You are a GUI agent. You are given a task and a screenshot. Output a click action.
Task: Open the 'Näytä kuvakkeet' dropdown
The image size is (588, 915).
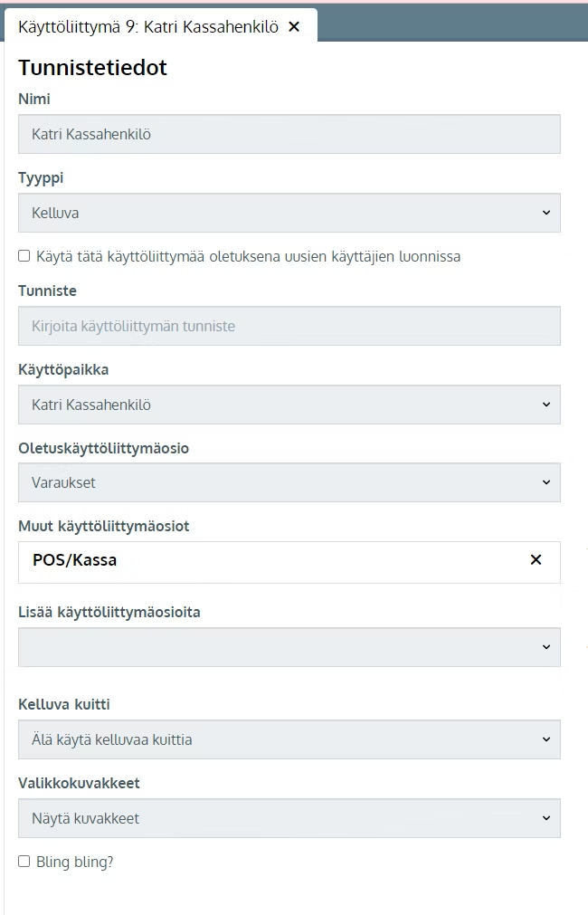pos(289,818)
